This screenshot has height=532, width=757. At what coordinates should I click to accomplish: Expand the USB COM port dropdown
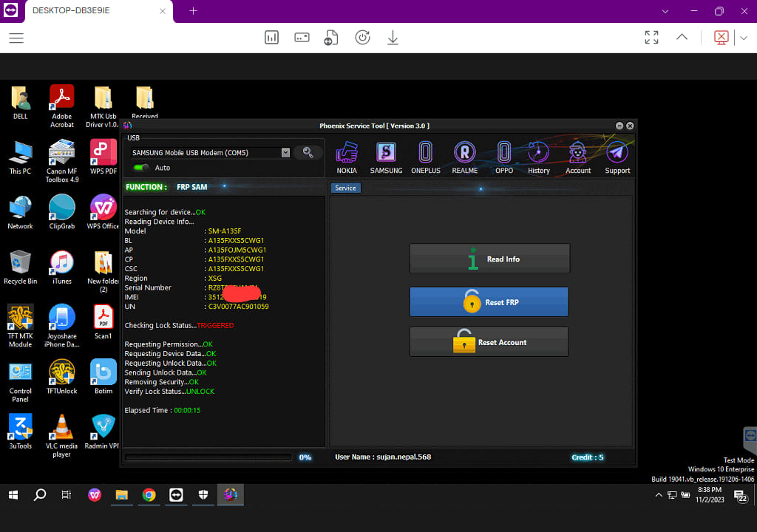[x=285, y=153]
